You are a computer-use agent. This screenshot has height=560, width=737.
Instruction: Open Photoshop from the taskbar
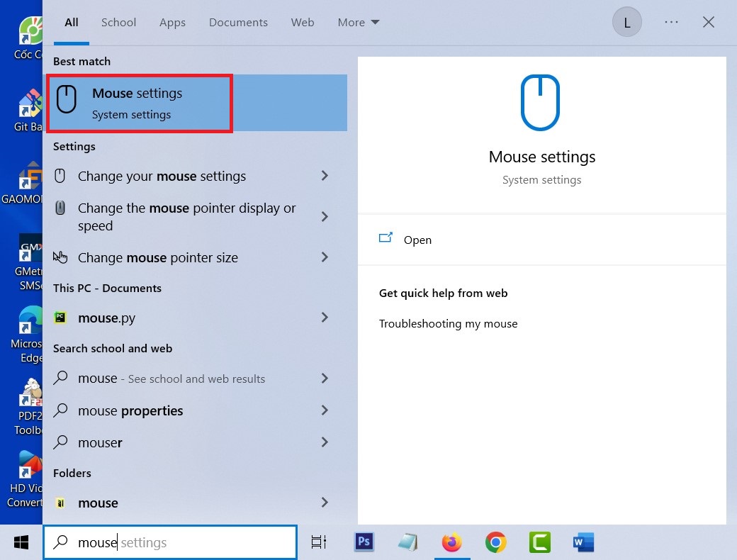pos(364,542)
